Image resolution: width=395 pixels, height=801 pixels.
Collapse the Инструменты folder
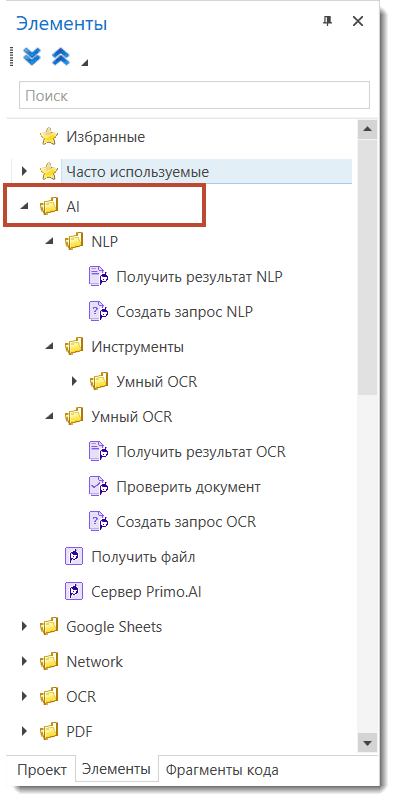tap(49, 346)
